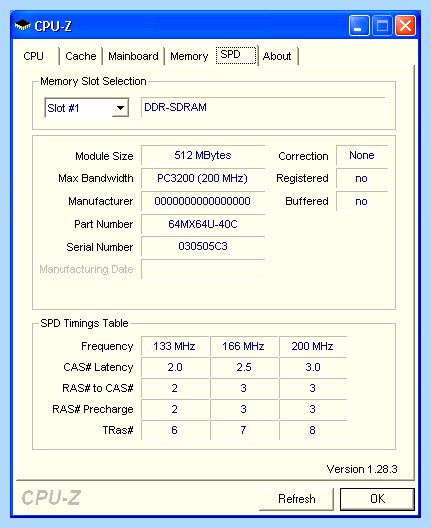
Task: Click the Buffered value no
Action: (362, 201)
